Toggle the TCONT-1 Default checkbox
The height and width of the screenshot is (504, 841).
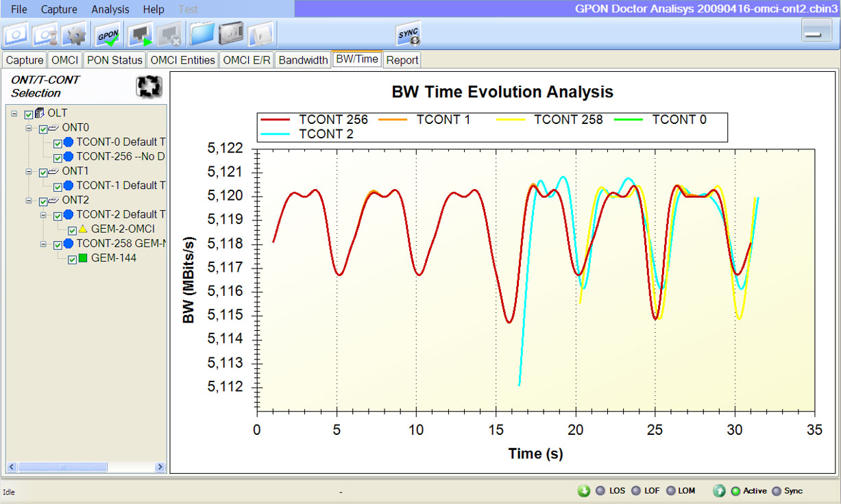[58, 186]
